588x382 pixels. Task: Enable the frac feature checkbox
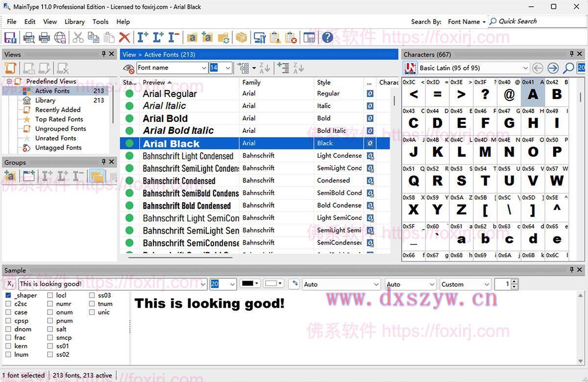coord(8,337)
